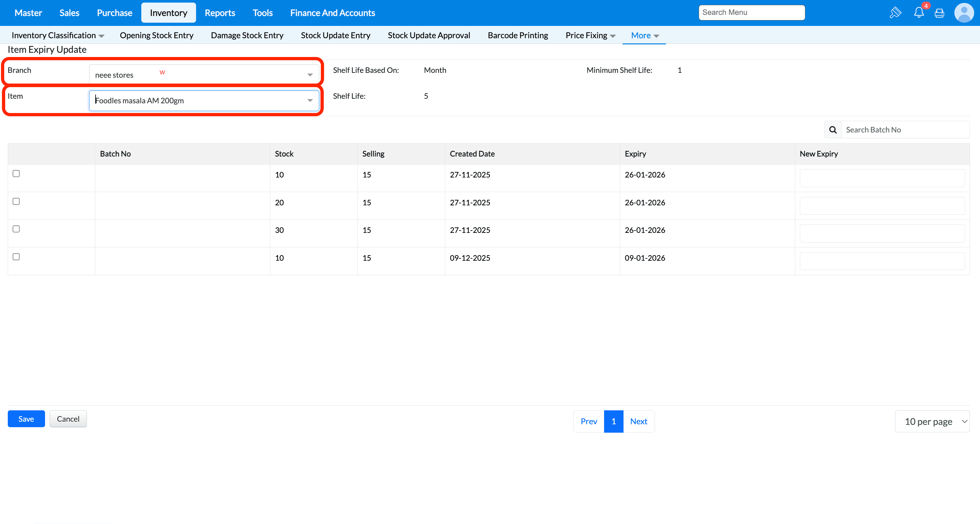Open the user profile avatar
980x524 pixels.
pos(964,13)
